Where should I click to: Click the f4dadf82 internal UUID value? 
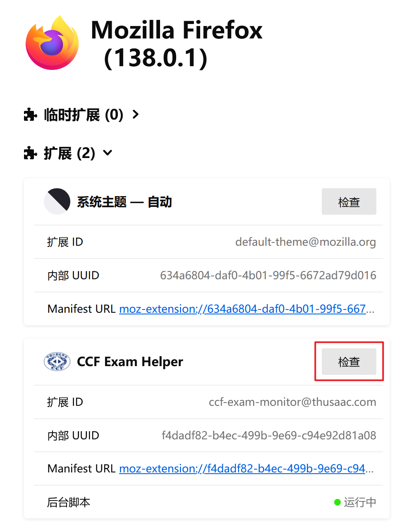click(269, 436)
